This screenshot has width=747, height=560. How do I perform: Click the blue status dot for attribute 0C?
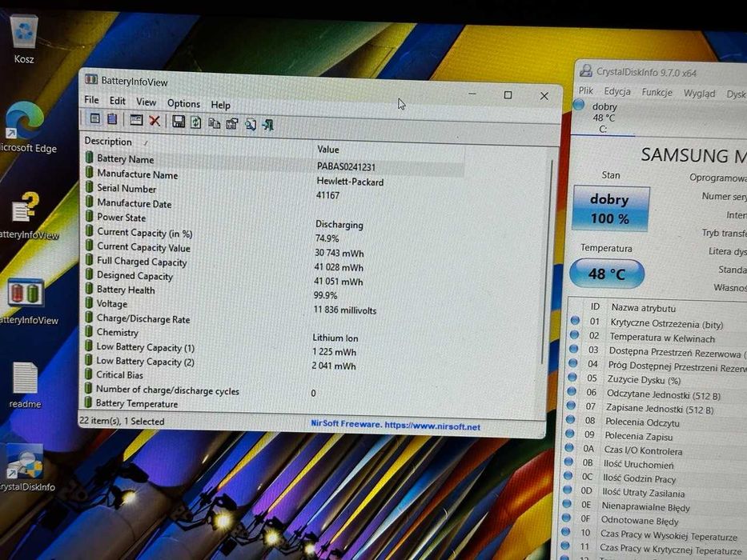tap(568, 476)
